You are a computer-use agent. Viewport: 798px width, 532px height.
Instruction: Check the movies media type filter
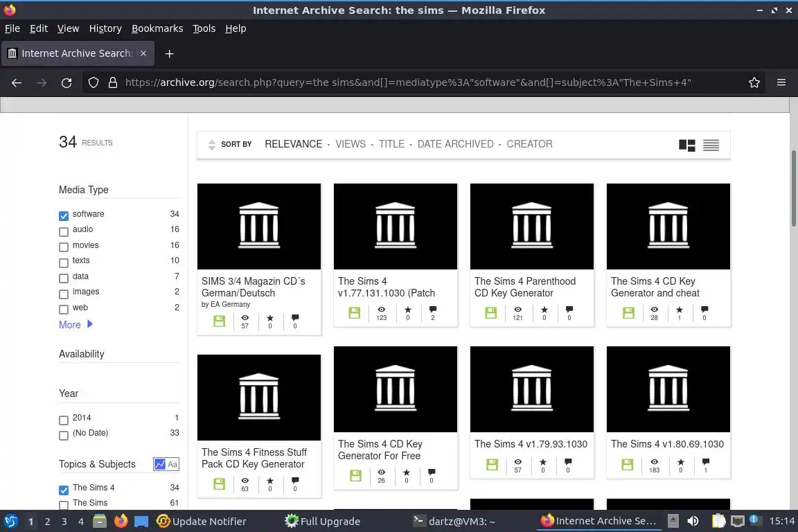(64, 247)
